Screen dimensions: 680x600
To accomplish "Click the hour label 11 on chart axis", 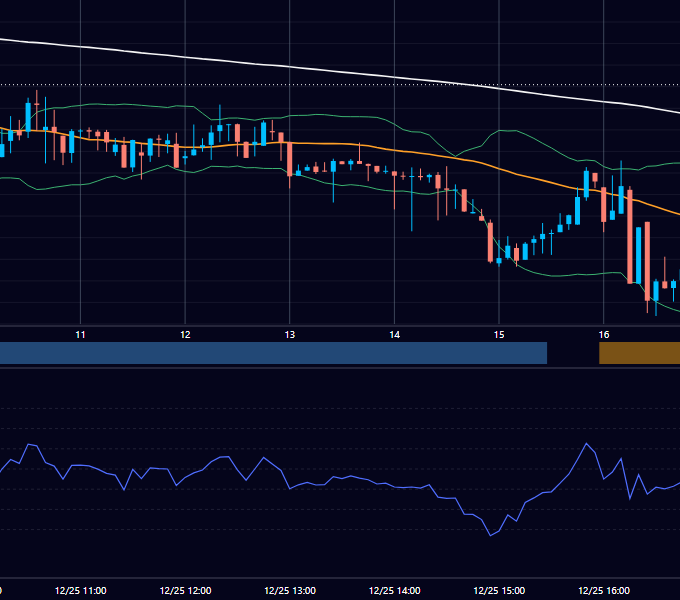I will tap(80, 335).
